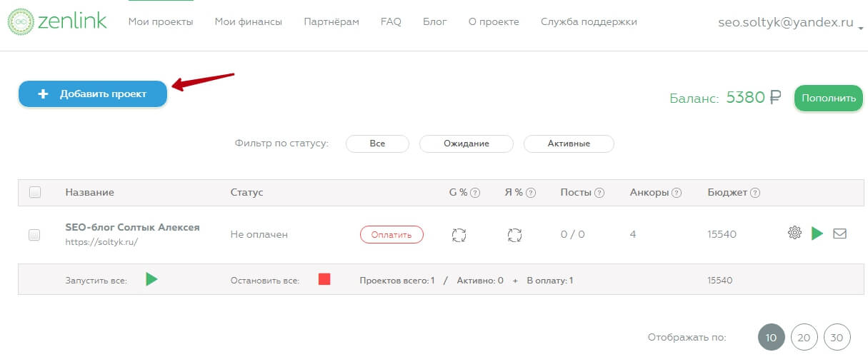The image size is (868, 362).
Task: Open the Мои проекты menu
Action: (x=161, y=22)
